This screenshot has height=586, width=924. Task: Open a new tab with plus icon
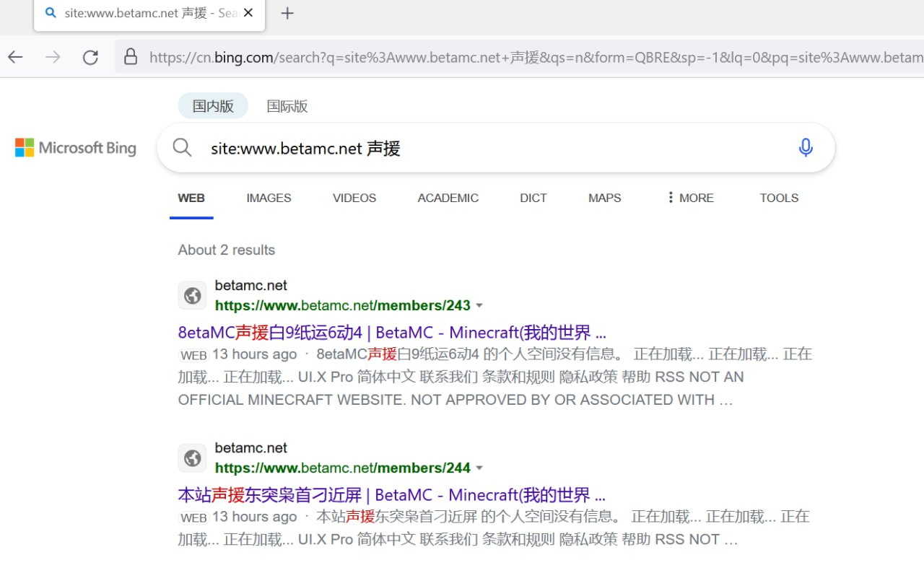pyautogui.click(x=287, y=14)
